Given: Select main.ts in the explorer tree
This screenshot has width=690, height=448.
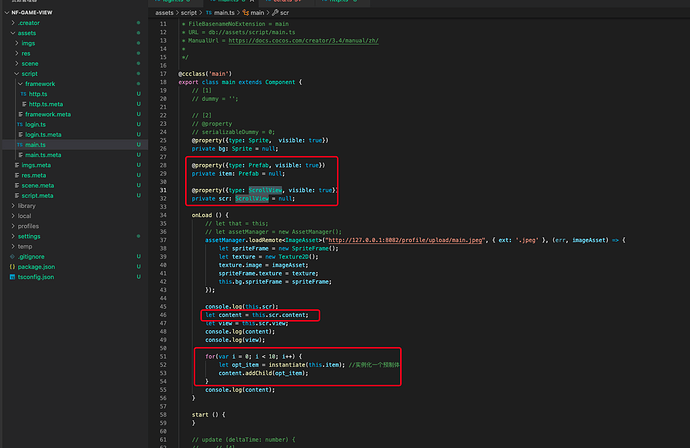Looking at the screenshot, I should (x=36, y=145).
